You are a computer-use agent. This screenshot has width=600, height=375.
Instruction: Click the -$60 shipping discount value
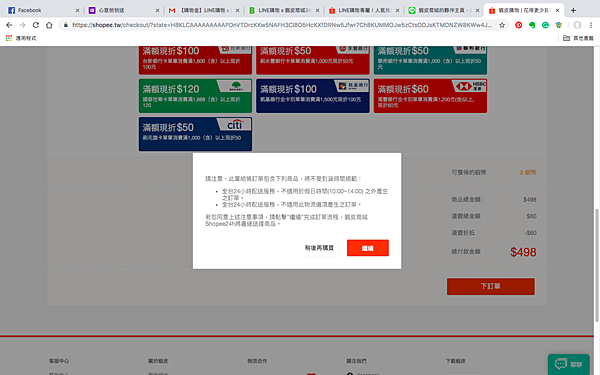click(x=530, y=233)
